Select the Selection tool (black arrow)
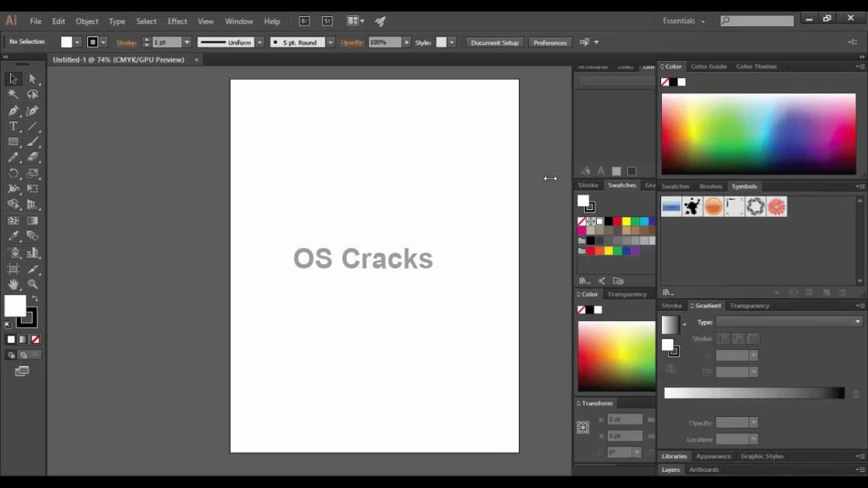This screenshot has width=868, height=488. 14,79
